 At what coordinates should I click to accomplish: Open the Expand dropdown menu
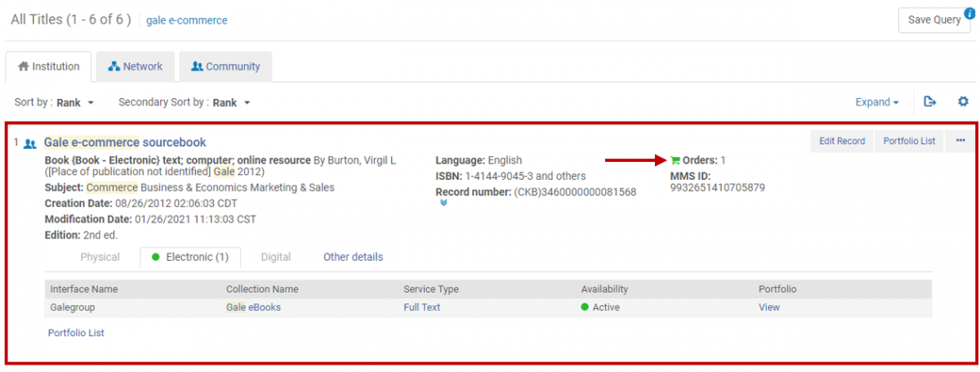[x=876, y=103]
